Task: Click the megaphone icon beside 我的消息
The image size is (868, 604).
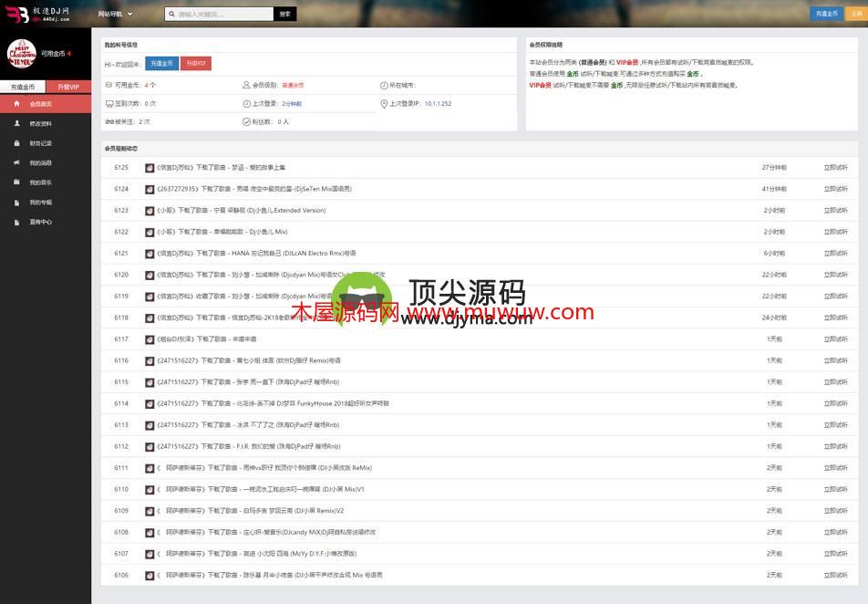Action: point(16,162)
